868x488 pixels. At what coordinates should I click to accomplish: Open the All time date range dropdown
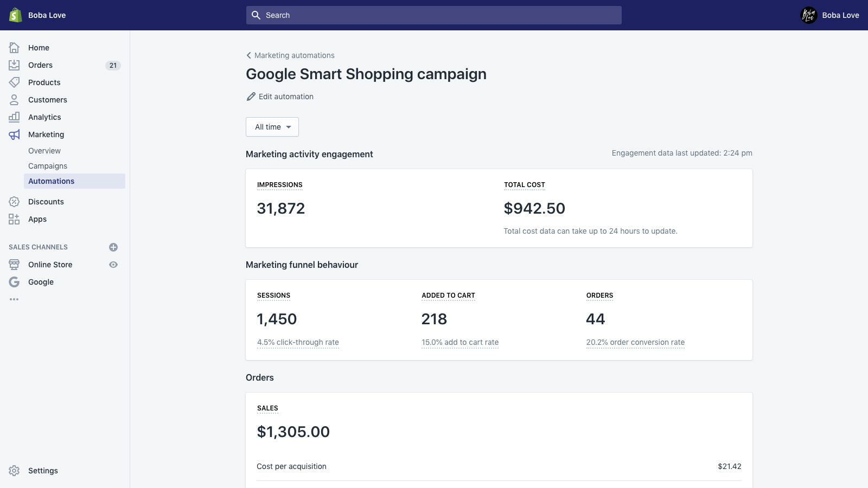click(x=272, y=127)
